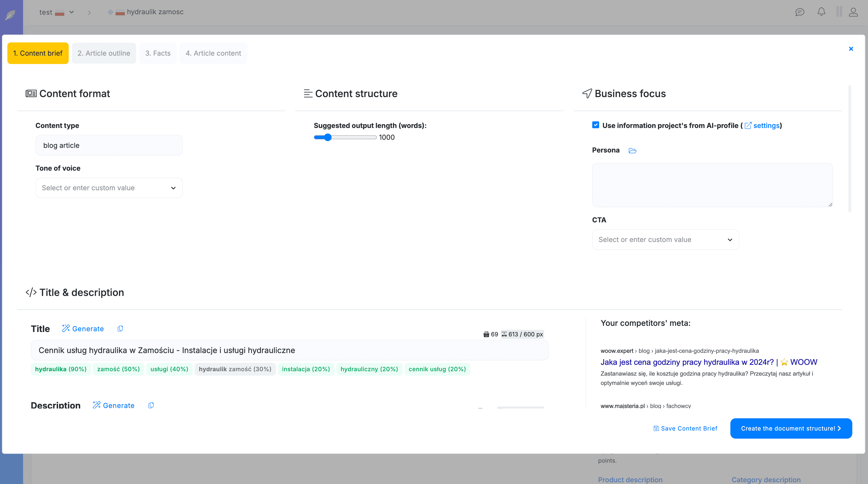
Task: Switch to 4. Article content tab
Action: coord(213,53)
